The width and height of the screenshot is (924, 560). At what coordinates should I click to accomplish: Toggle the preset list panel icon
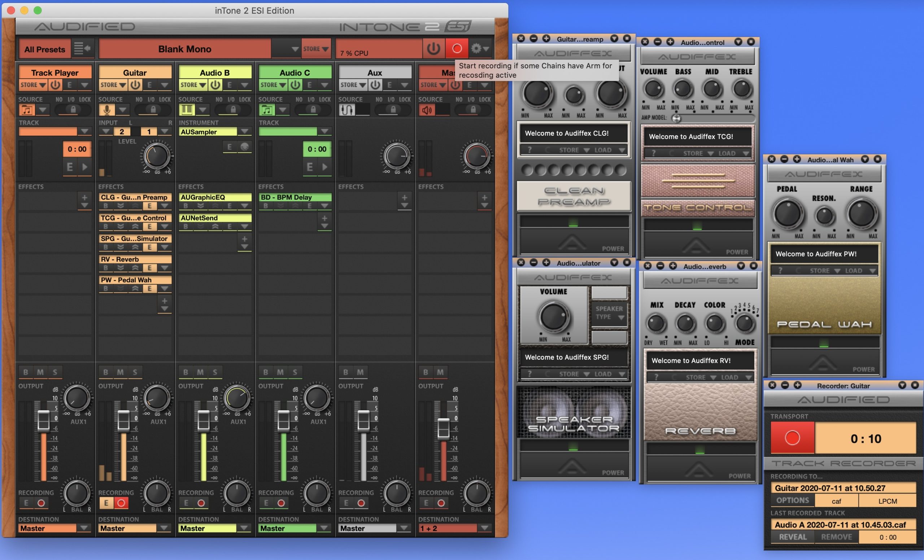[x=82, y=49]
